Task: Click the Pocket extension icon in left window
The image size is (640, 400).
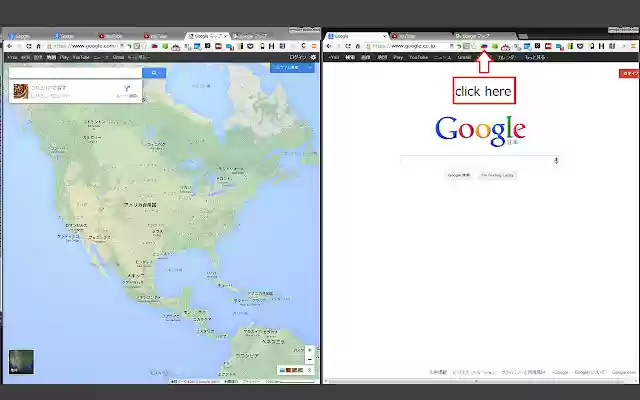Action: pos(250,46)
